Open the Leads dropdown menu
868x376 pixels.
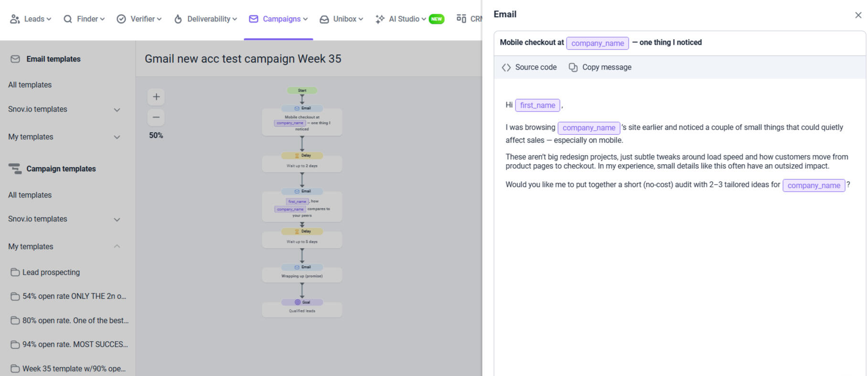pyautogui.click(x=31, y=19)
